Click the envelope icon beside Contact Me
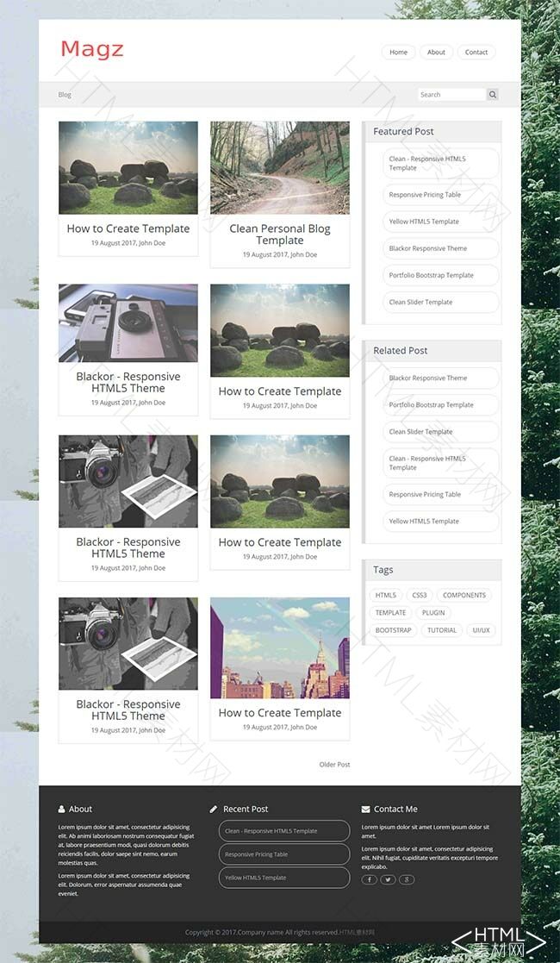The width and height of the screenshot is (560, 963). [365, 810]
